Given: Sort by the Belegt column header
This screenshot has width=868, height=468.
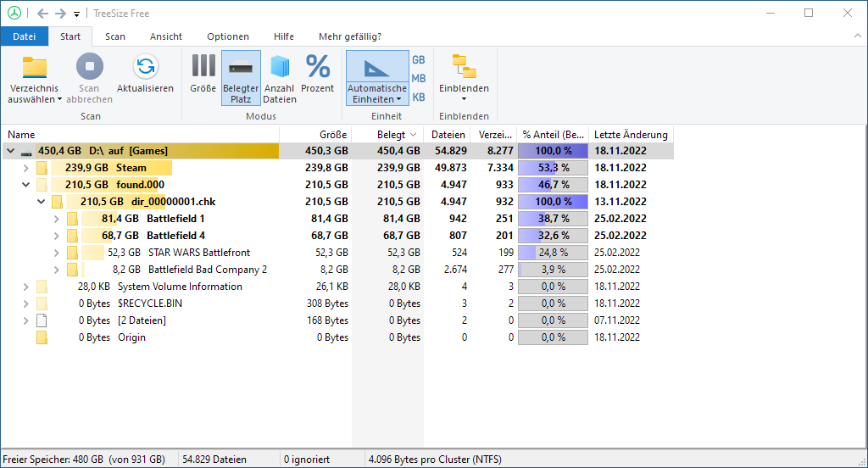Looking at the screenshot, I should 387,135.
